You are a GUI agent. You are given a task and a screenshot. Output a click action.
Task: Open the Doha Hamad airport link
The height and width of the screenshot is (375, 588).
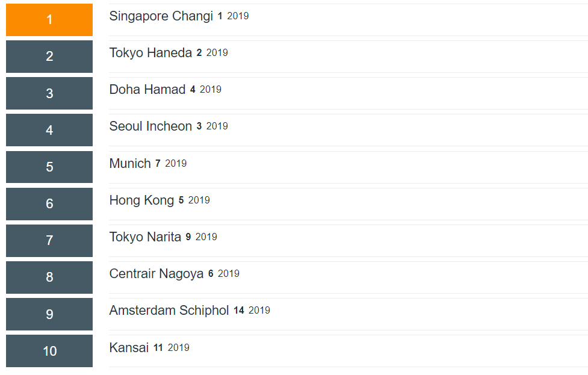tap(147, 90)
